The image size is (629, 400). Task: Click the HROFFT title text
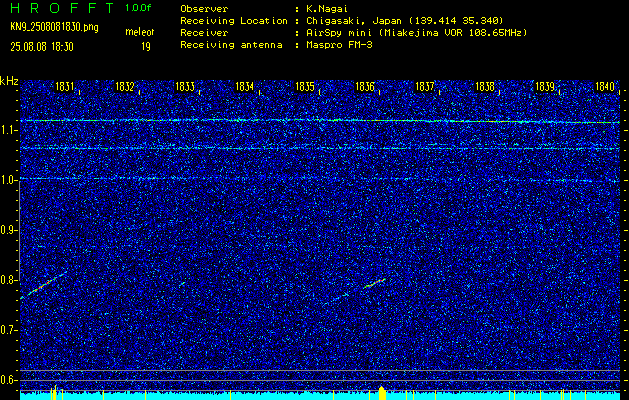61,8
